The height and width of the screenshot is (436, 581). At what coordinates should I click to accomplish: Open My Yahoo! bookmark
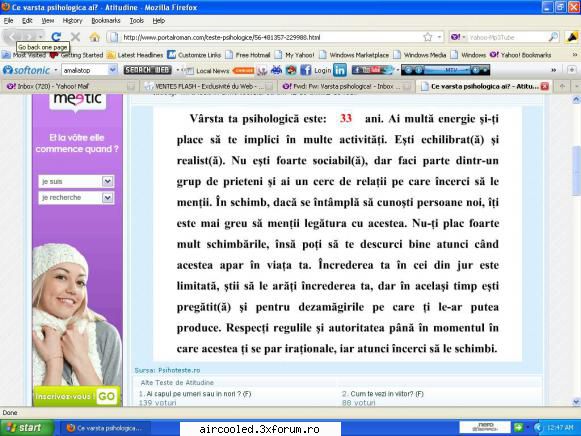coord(295,55)
